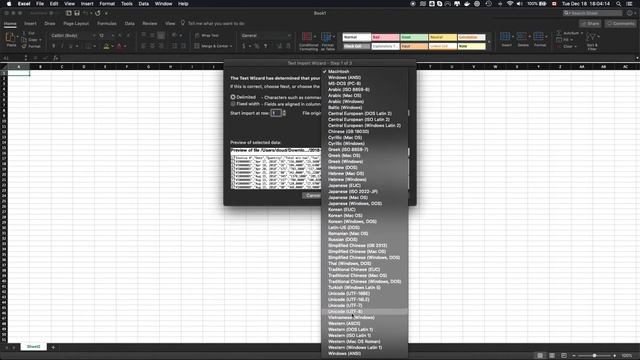Cancel the Text Import Wizard
Screen dimensions: 640x360
pyautogui.click(x=312, y=196)
